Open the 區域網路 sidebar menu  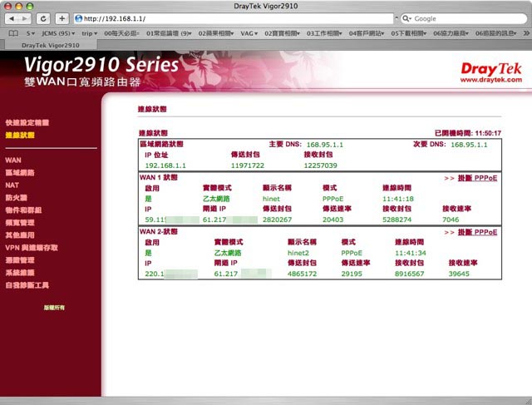(x=20, y=172)
